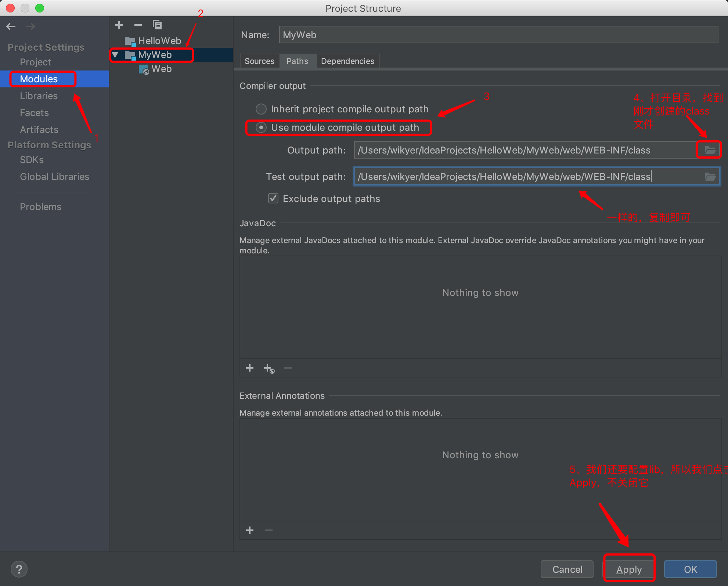Copy the MyWeb module via the copy icon

[x=157, y=25]
